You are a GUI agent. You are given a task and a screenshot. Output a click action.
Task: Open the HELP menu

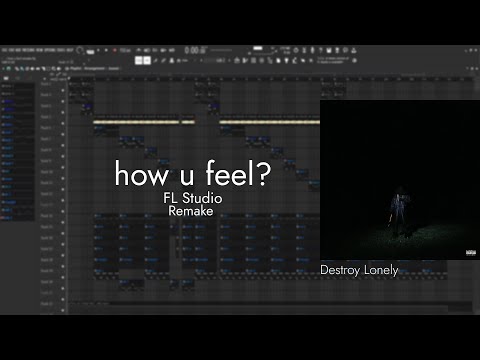pos(70,50)
